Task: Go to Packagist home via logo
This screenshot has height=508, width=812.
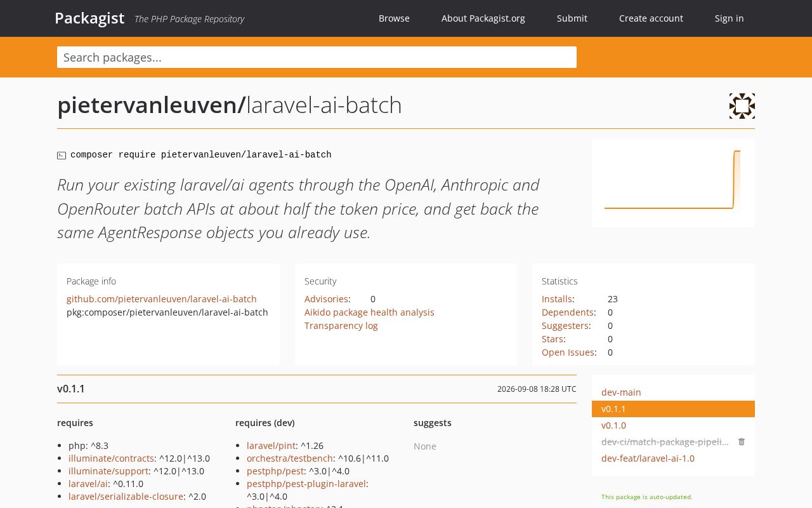Action: [89, 18]
